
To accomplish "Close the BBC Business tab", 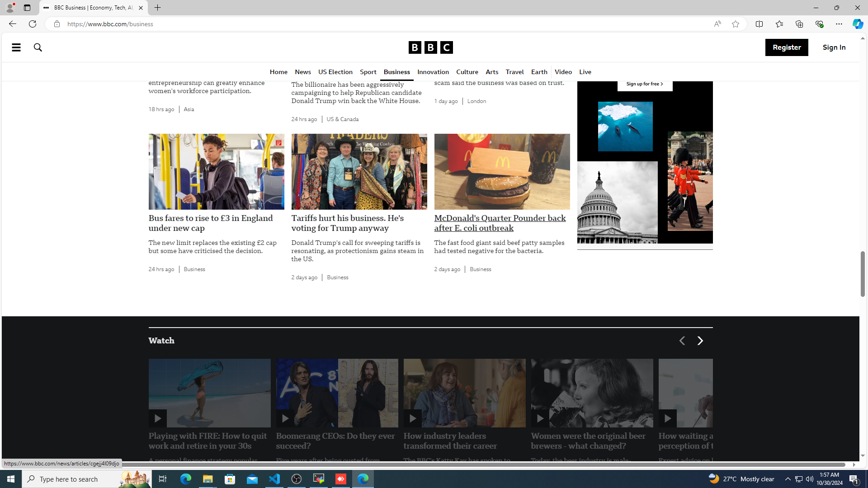I will pyautogui.click(x=141, y=8).
